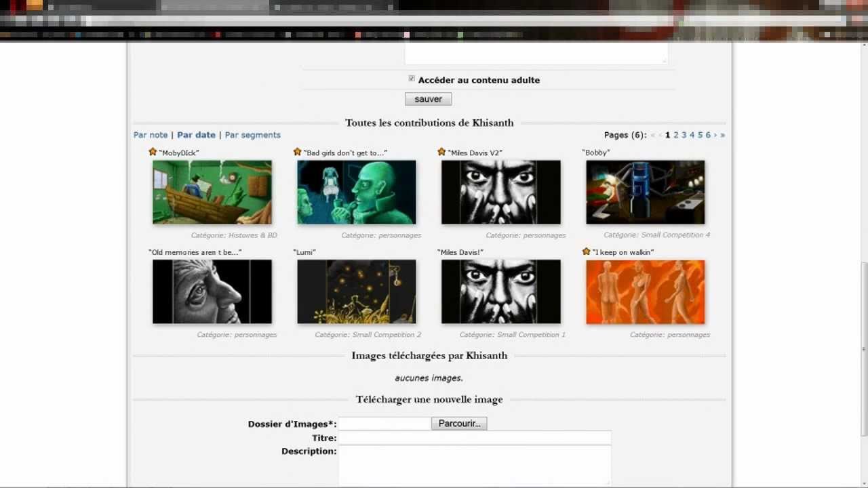868x488 pixels.
Task: Click "Catégorie: personnages" under Old memories thumbnail
Action: click(x=237, y=334)
